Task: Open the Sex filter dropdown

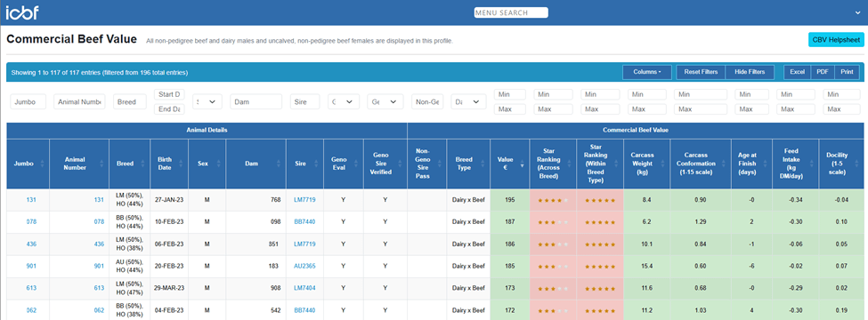Action: click(x=207, y=101)
